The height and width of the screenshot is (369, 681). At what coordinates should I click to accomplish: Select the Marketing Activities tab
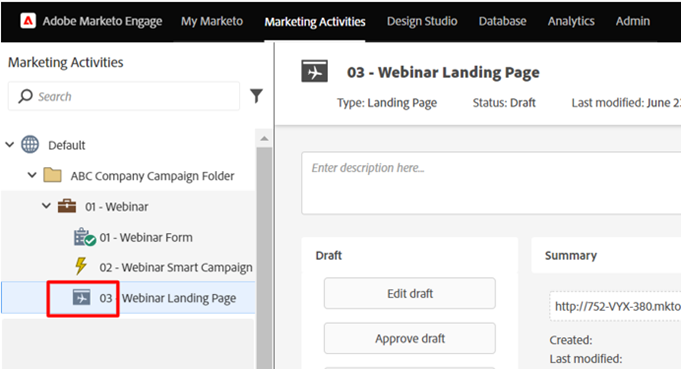click(x=315, y=22)
